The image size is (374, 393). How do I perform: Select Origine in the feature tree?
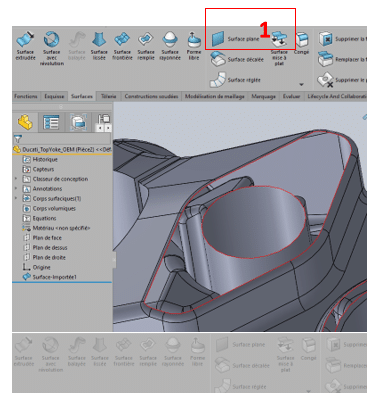36,267
